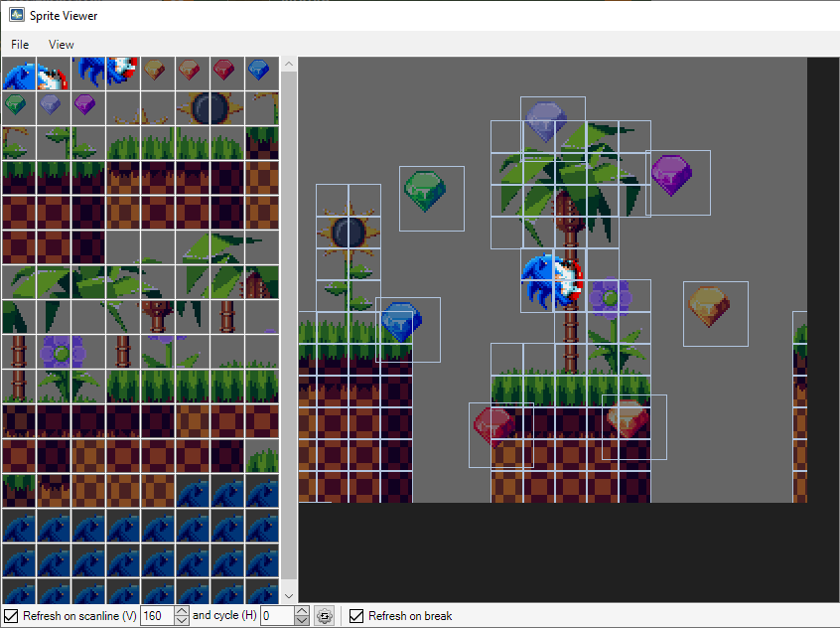Click the reset refresh settings button
This screenshot has height=628, width=840.
(325, 616)
